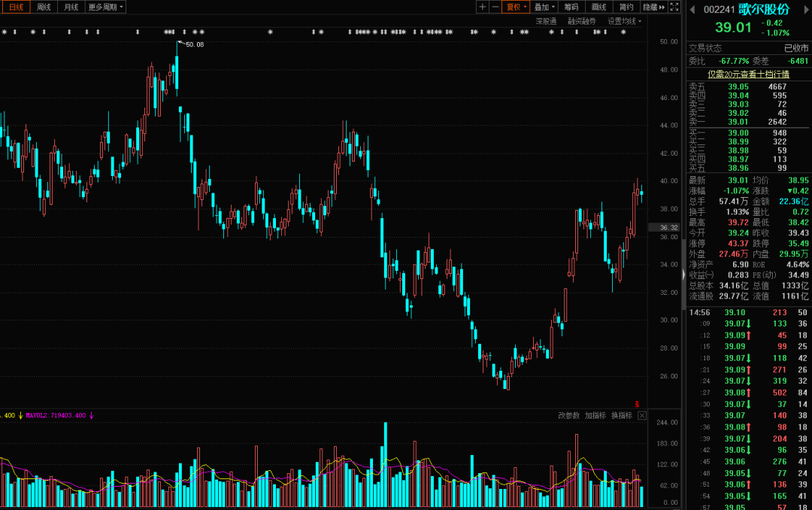Screen dimensions: 812x510
Task: Click 改参数 to modify parameters
Action: tap(568, 415)
